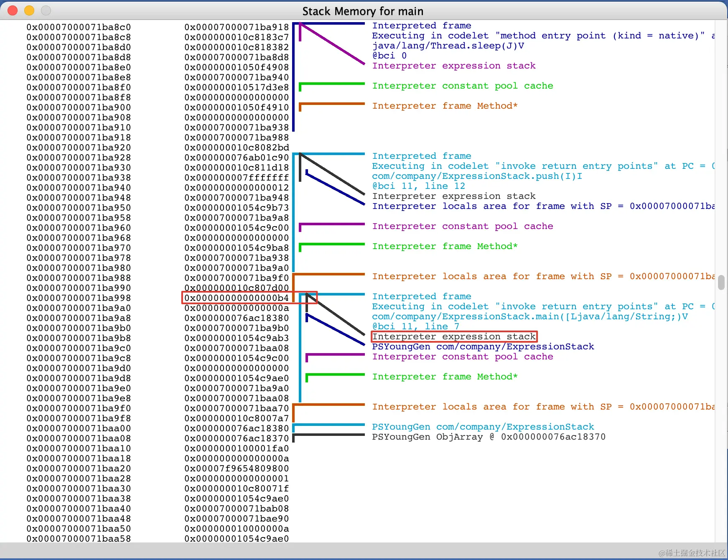Click memory value 0x00000001054c9ba8
This screenshot has width=728, height=560.
(237, 248)
